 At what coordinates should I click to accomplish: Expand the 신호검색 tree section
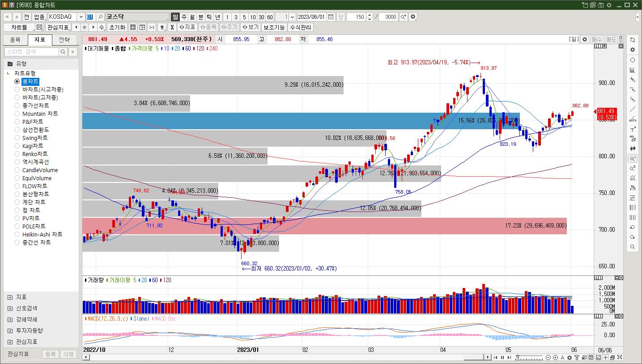click(10, 308)
